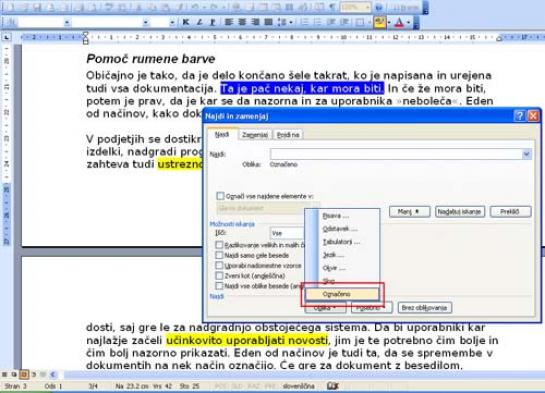Click the dialog help question mark icon
This screenshot has height=393, width=545.
point(519,116)
